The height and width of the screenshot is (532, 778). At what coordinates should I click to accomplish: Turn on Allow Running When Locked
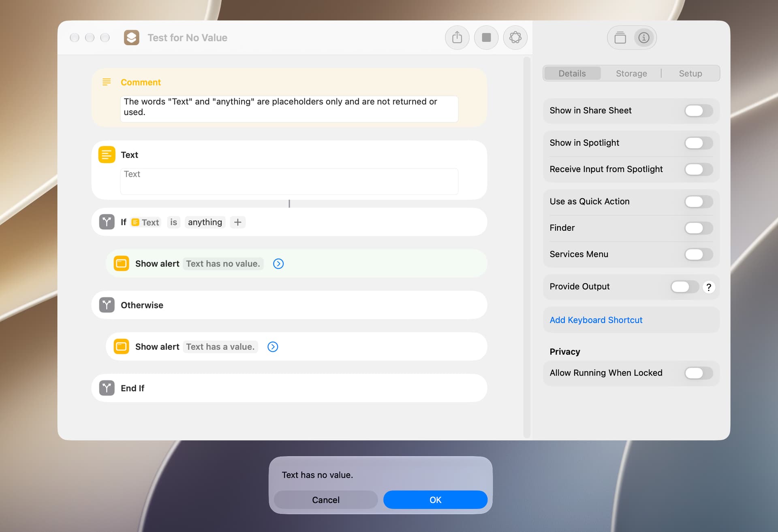coord(699,373)
